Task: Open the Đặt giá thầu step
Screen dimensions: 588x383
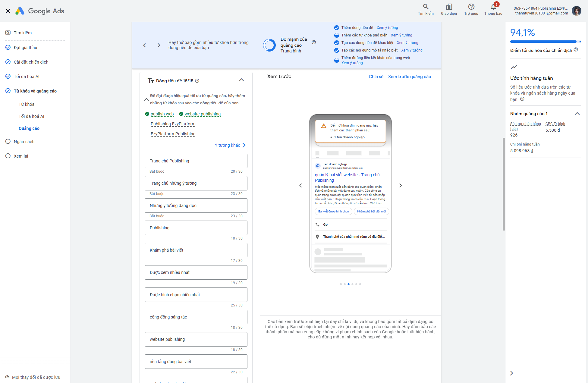Action: [26, 48]
